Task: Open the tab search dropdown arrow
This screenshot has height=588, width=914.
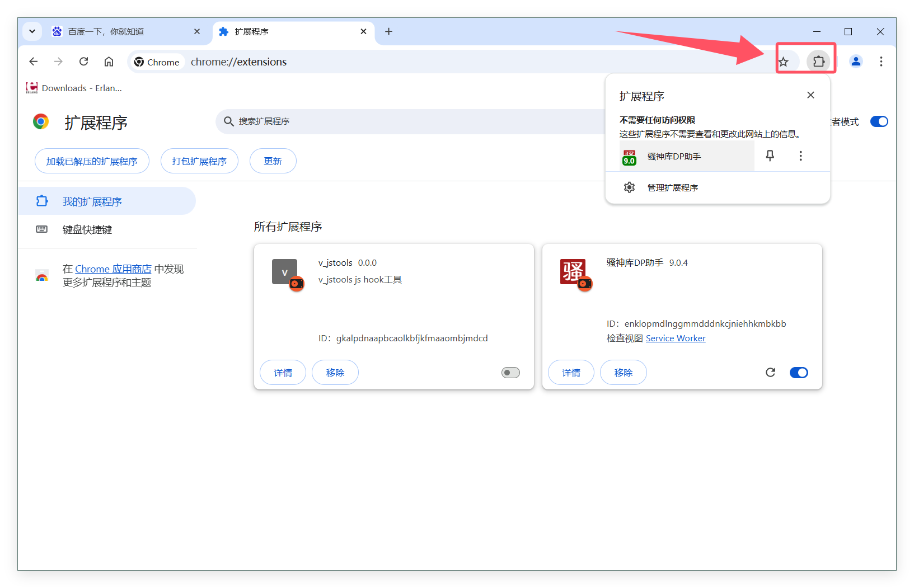Action: 32,31
